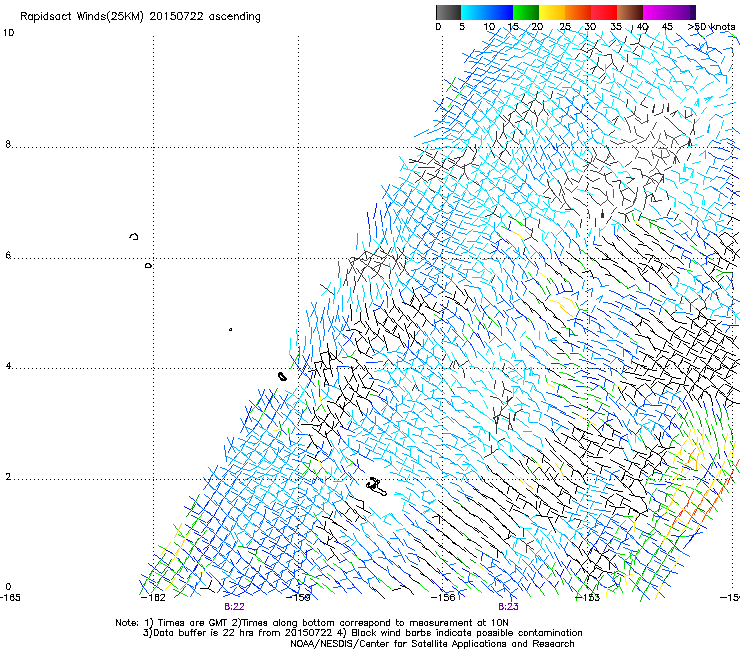The image size is (740, 650).
Task: Click the magenta 40-45 knots legend swatch
Action: pos(656,12)
